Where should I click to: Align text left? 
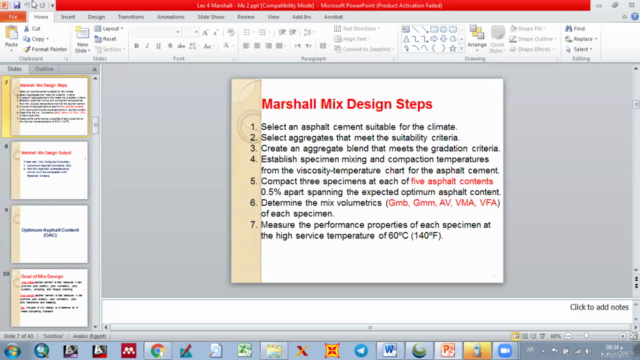(x=246, y=46)
